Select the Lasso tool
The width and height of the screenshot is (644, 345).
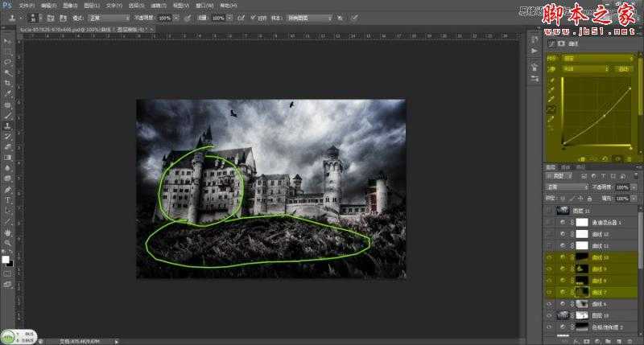coord(7,63)
